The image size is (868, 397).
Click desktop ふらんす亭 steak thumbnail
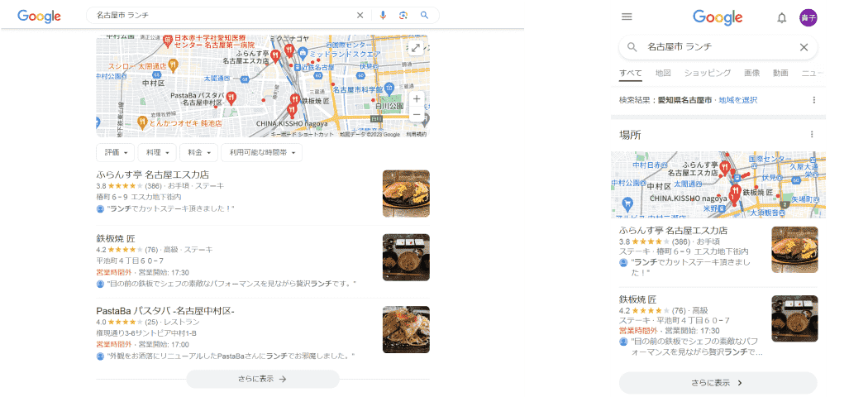[x=406, y=194]
